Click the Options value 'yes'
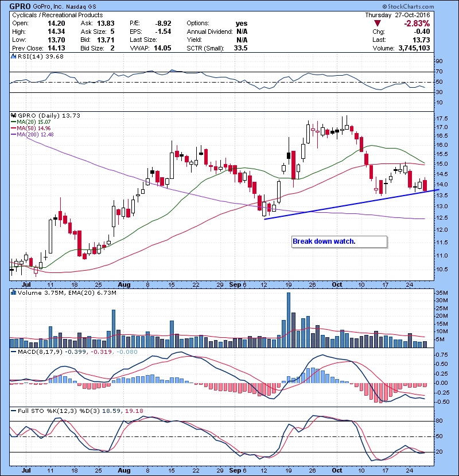 (x=242, y=24)
